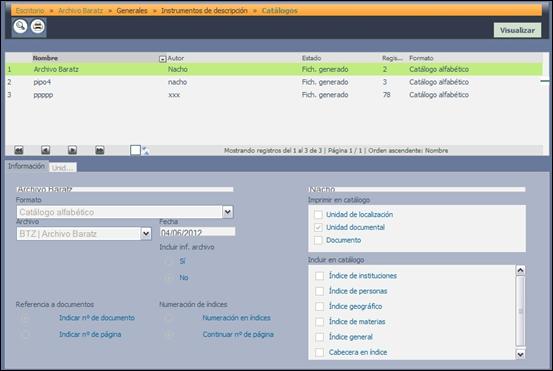Sort table by Estado column header
Viewport: 553px width, 371px height.
pos(311,58)
